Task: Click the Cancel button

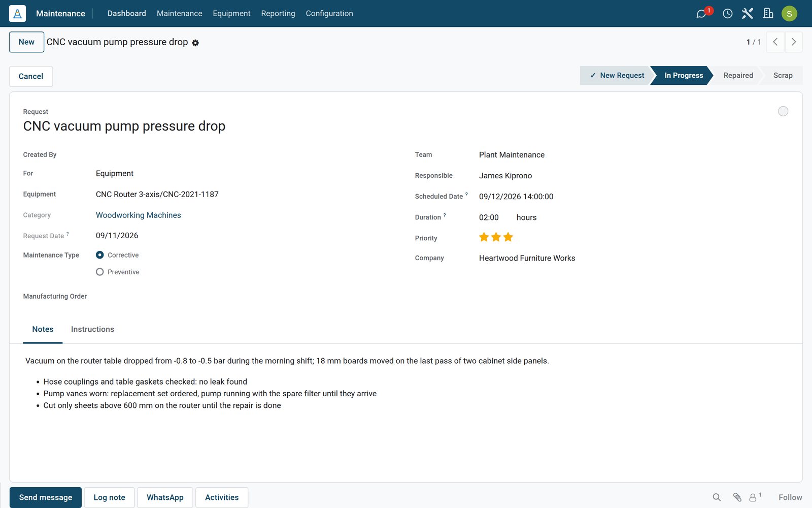Action: pos(31,76)
